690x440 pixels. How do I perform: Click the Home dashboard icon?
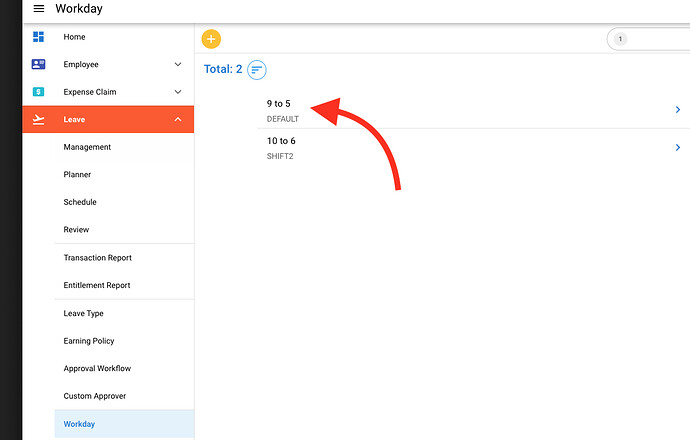(38, 37)
